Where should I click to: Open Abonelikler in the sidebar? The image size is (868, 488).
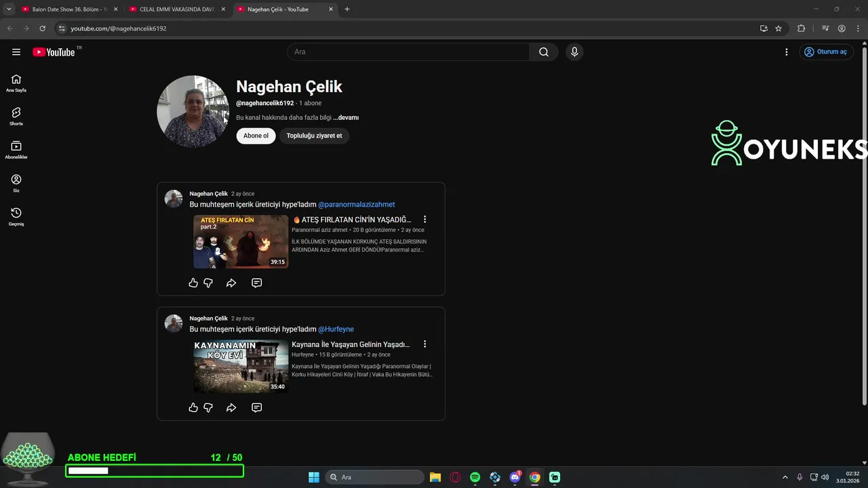pyautogui.click(x=16, y=150)
